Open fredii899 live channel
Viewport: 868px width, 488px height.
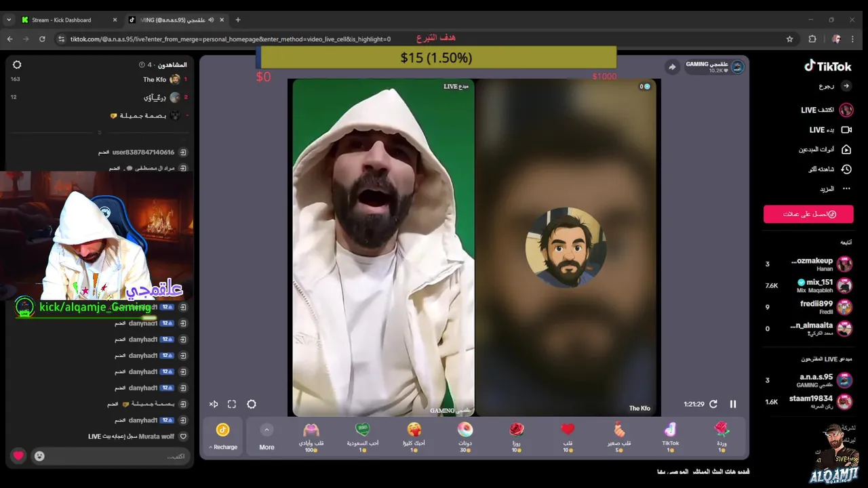coord(808,307)
